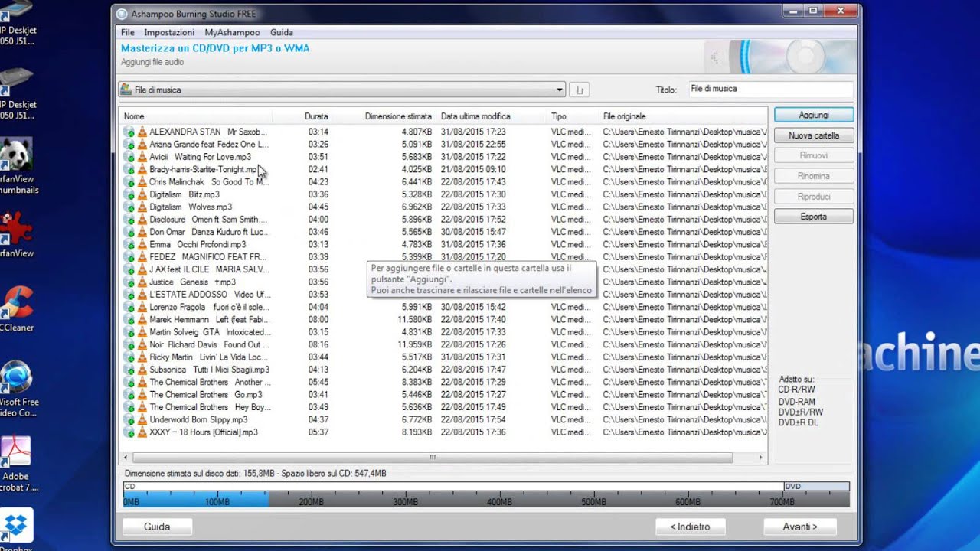Click VLC cone icon beside Underworld Born Slippy.mp3
The width and height of the screenshot is (980, 551).
[x=142, y=419]
